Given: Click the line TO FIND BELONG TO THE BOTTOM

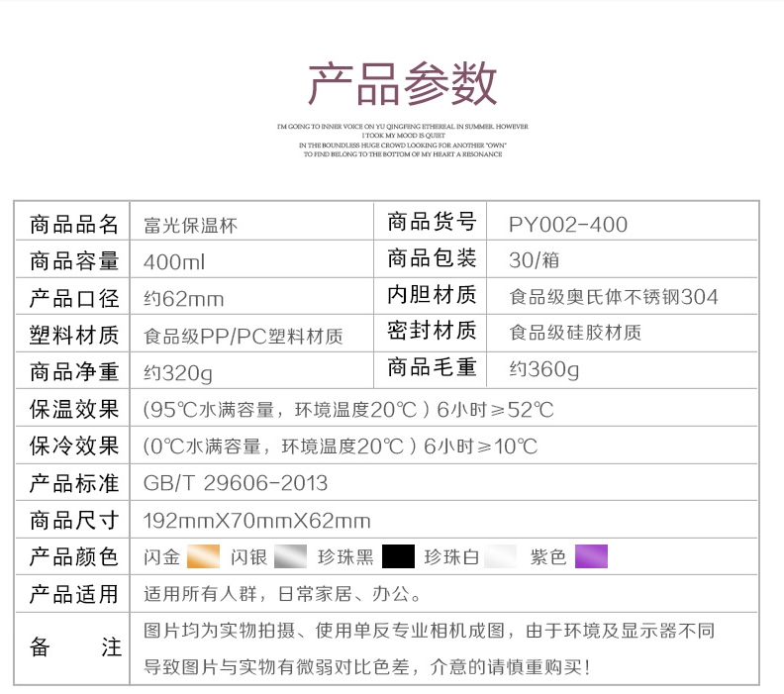Looking at the screenshot, I should pyautogui.click(x=403, y=154).
